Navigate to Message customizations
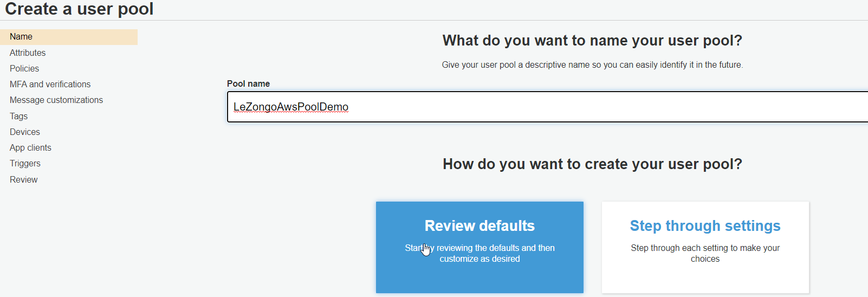The width and height of the screenshot is (868, 297). [56, 100]
